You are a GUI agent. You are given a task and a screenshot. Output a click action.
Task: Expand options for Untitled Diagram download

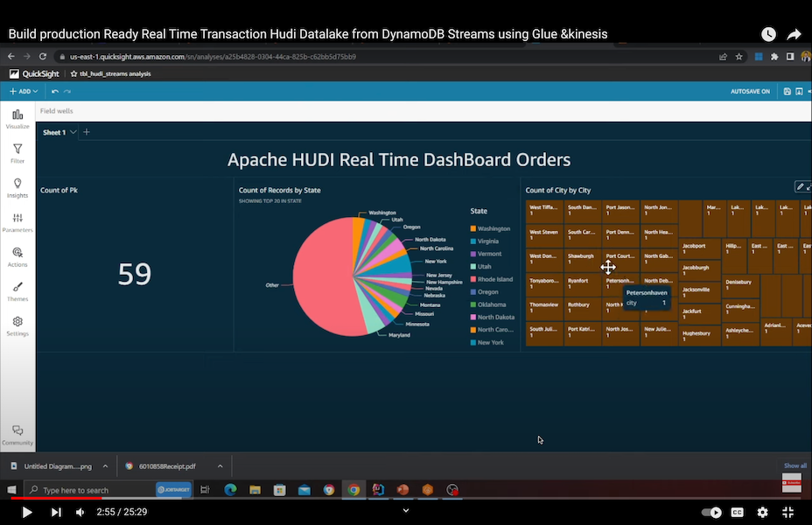[105, 466]
